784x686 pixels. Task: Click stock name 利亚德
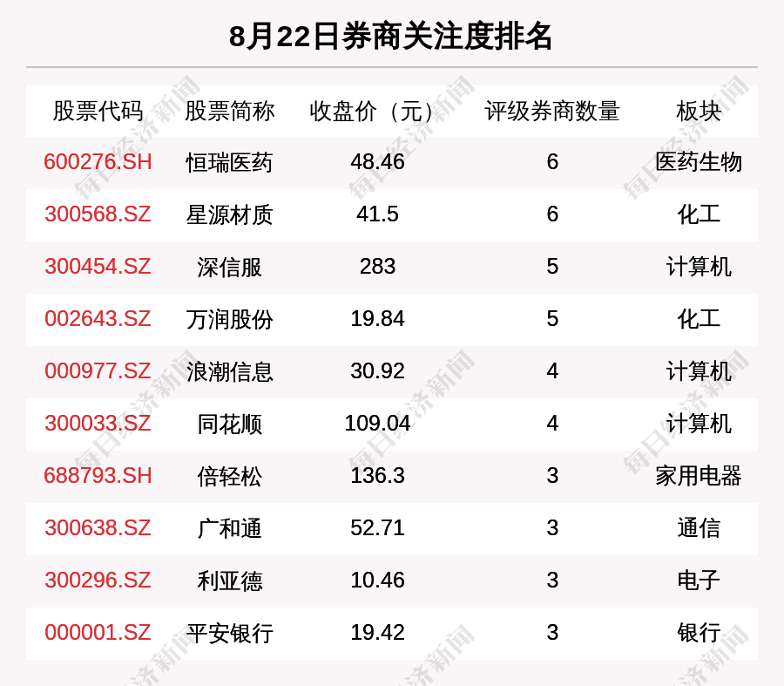point(229,581)
